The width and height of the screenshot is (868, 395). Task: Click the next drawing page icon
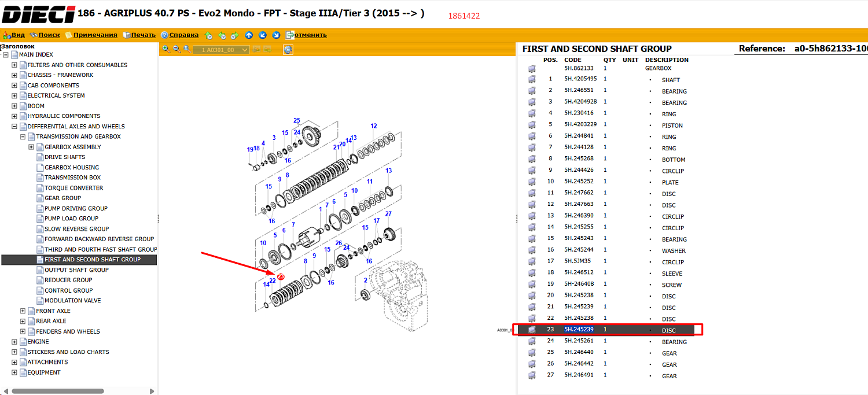tap(267, 50)
